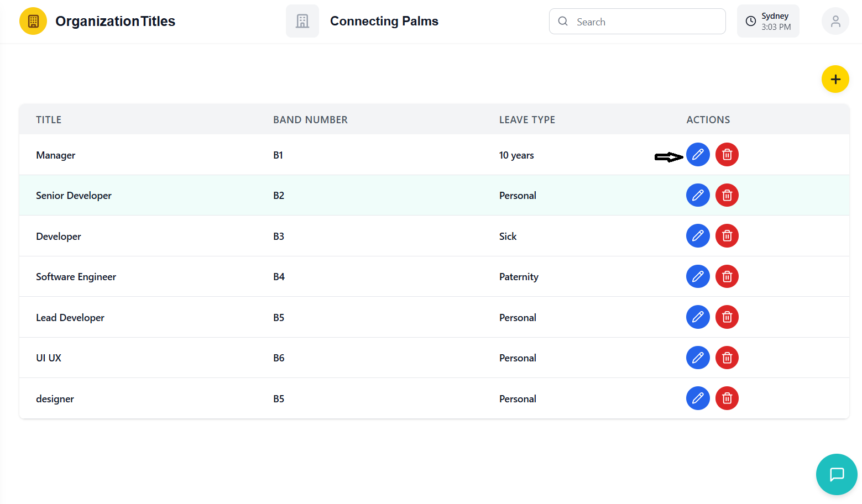Viewport: 862px width, 504px height.
Task: Open the user profile avatar
Action: [835, 22]
